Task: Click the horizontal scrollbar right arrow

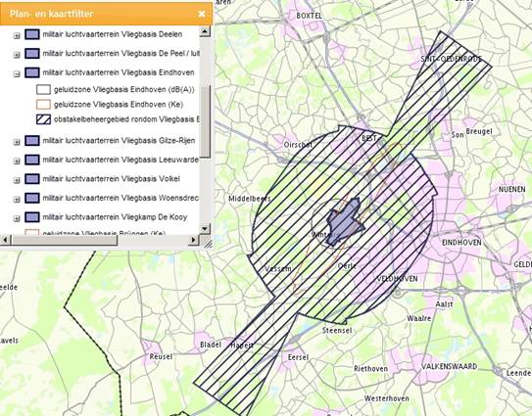Action: (193, 240)
